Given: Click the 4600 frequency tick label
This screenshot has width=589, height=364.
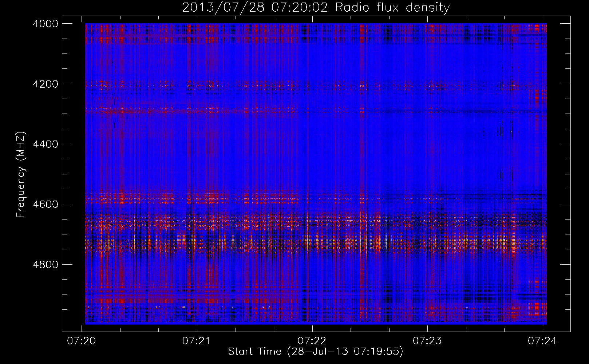Looking at the screenshot, I should coord(46,204).
